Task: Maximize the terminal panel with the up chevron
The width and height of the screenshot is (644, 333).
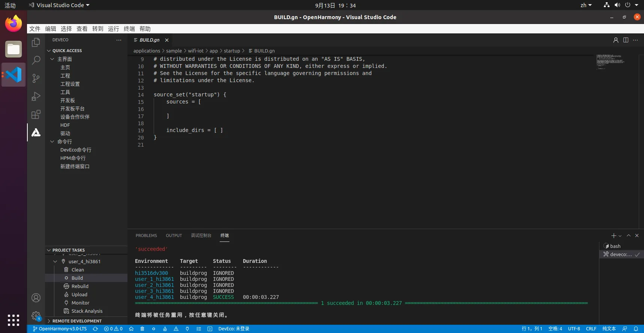Action: click(x=629, y=235)
